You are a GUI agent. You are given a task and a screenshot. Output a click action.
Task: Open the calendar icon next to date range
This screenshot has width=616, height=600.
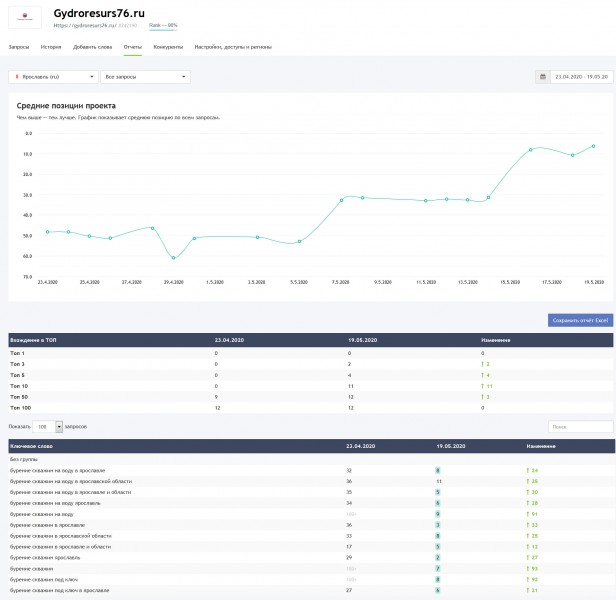click(543, 77)
